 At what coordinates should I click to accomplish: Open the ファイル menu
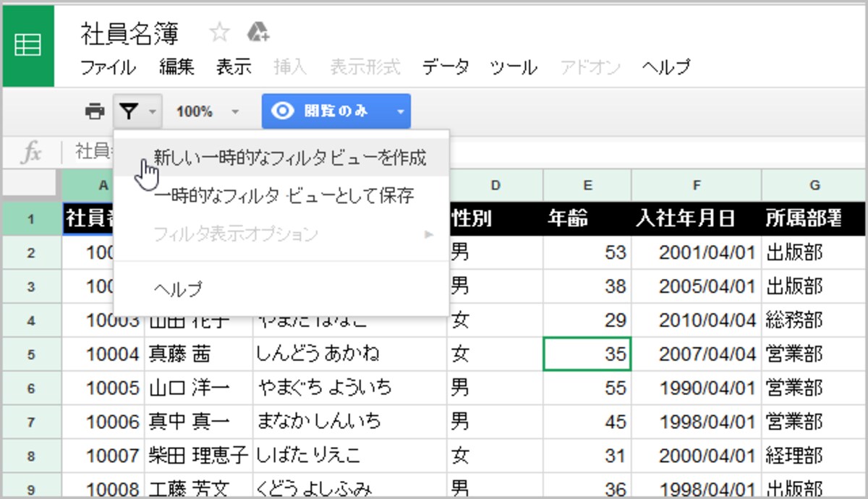[x=108, y=68]
